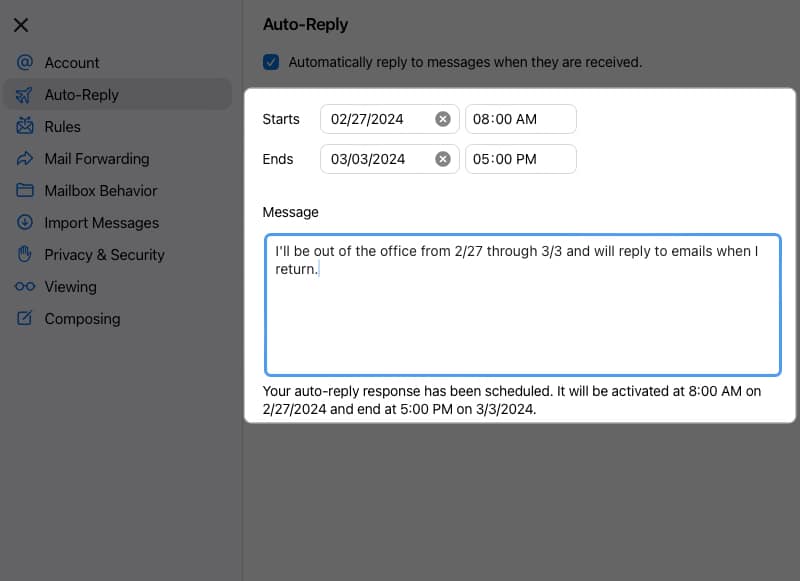Click the Message label above the text box
This screenshot has width=800, height=581.
pos(290,212)
